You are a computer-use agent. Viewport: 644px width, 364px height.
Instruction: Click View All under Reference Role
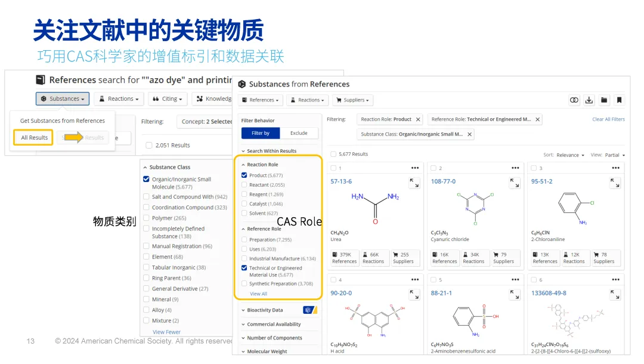(258, 294)
